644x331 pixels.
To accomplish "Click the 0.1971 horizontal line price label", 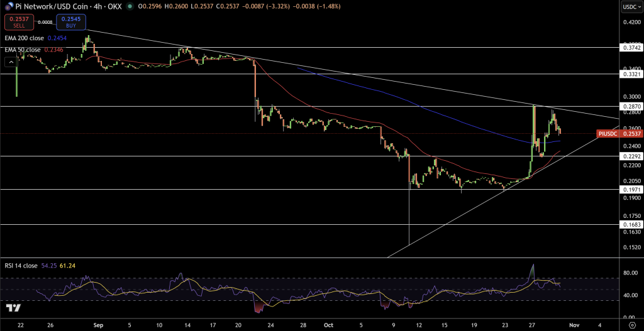I will tap(630, 189).
